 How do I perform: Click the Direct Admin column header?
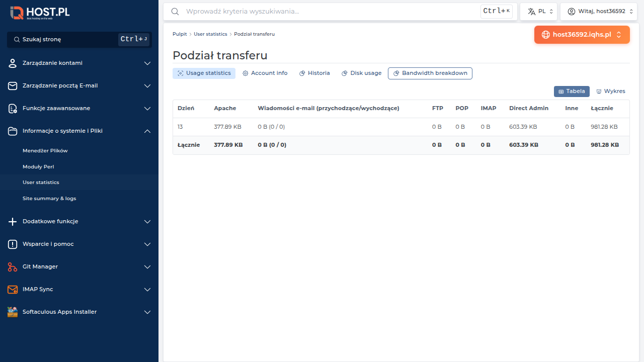point(529,108)
